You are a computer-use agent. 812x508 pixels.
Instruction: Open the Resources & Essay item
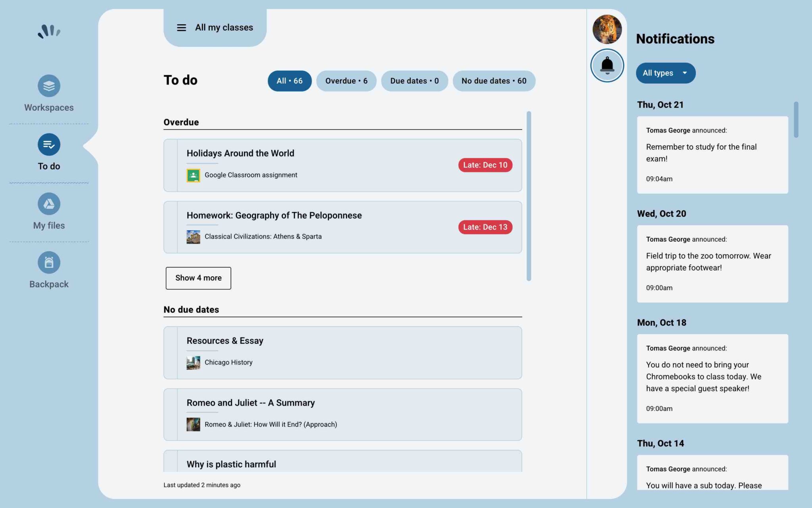pyautogui.click(x=225, y=341)
